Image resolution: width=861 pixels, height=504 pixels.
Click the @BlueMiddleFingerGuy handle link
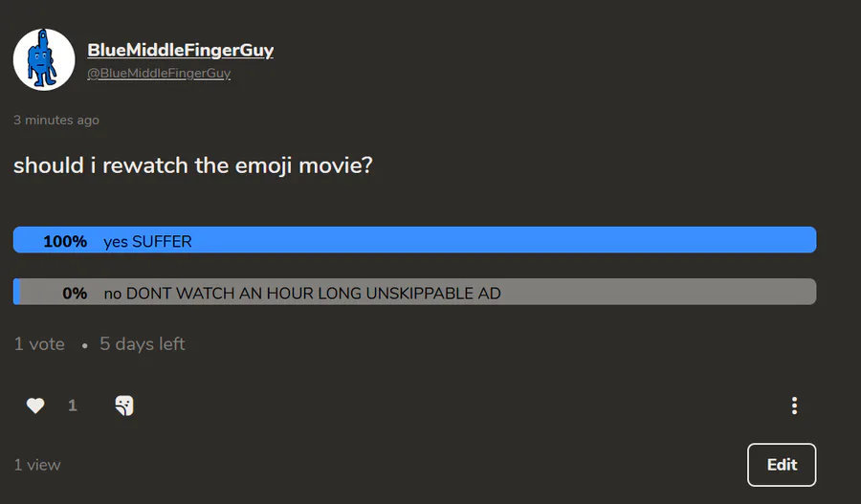coord(159,74)
